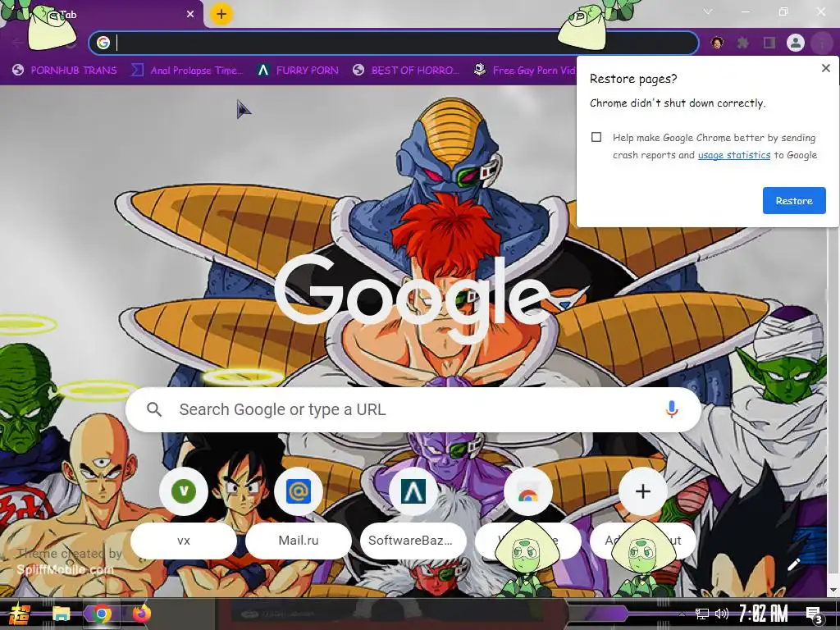Open the Windows Start button
Screen dimensions: 840x630
(x=20, y=614)
